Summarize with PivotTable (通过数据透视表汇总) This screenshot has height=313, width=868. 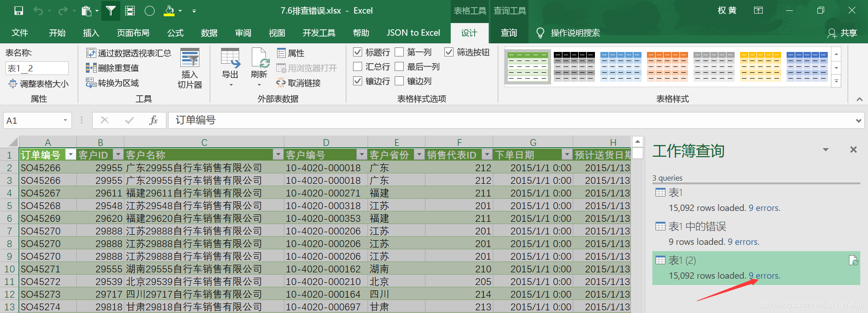pyautogui.click(x=129, y=53)
